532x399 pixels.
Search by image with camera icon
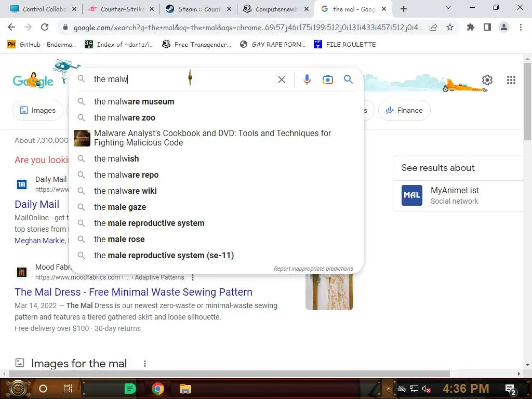coord(327,79)
